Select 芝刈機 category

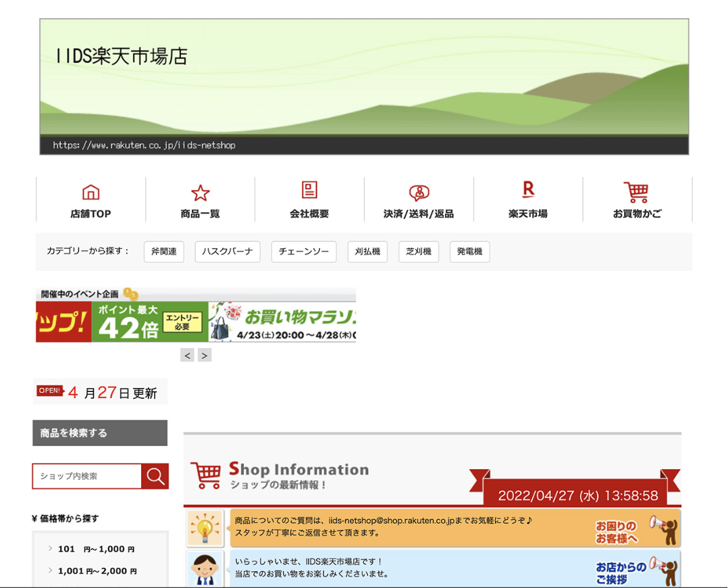coord(419,251)
